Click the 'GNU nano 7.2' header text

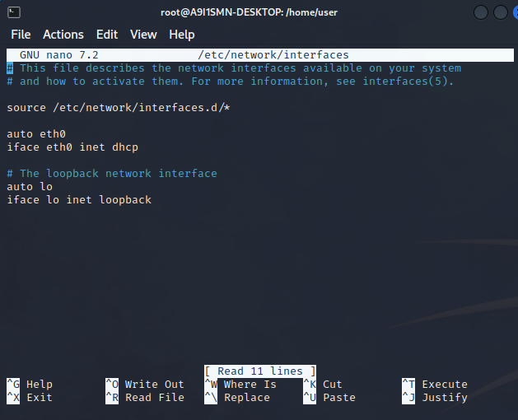[59, 55]
